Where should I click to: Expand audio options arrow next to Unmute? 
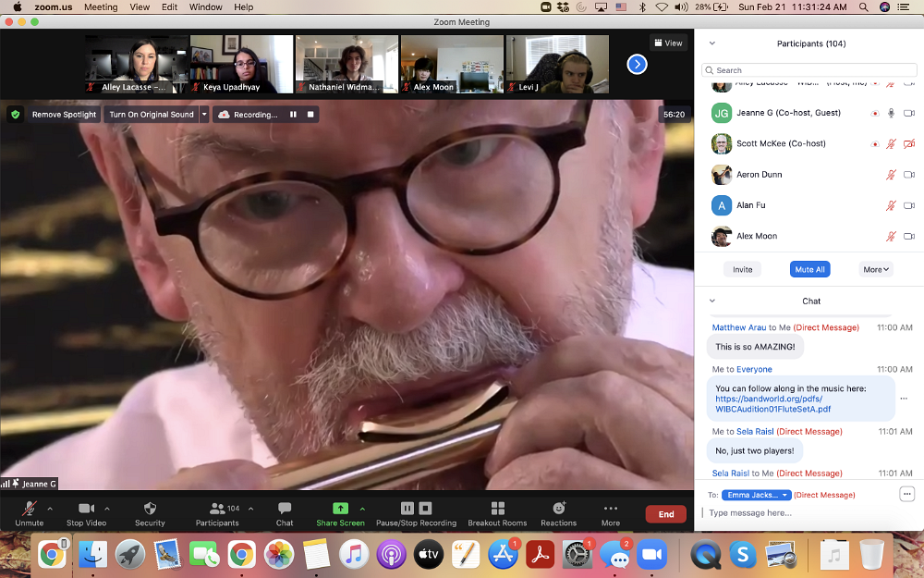(x=50, y=509)
